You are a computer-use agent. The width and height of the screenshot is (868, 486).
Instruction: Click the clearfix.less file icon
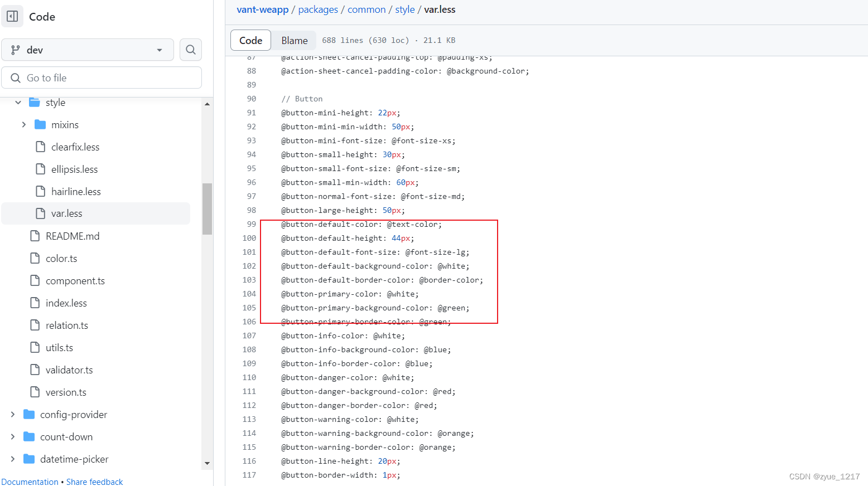[40, 147]
